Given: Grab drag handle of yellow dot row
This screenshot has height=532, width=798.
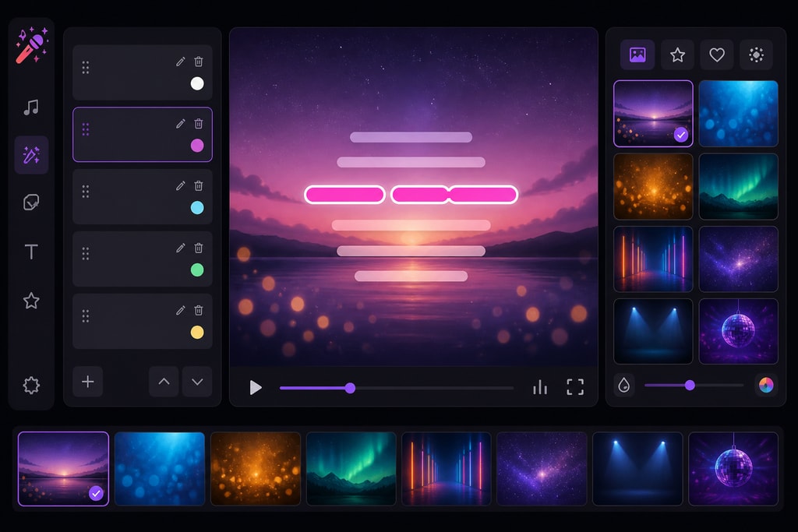Looking at the screenshot, I should tap(86, 316).
